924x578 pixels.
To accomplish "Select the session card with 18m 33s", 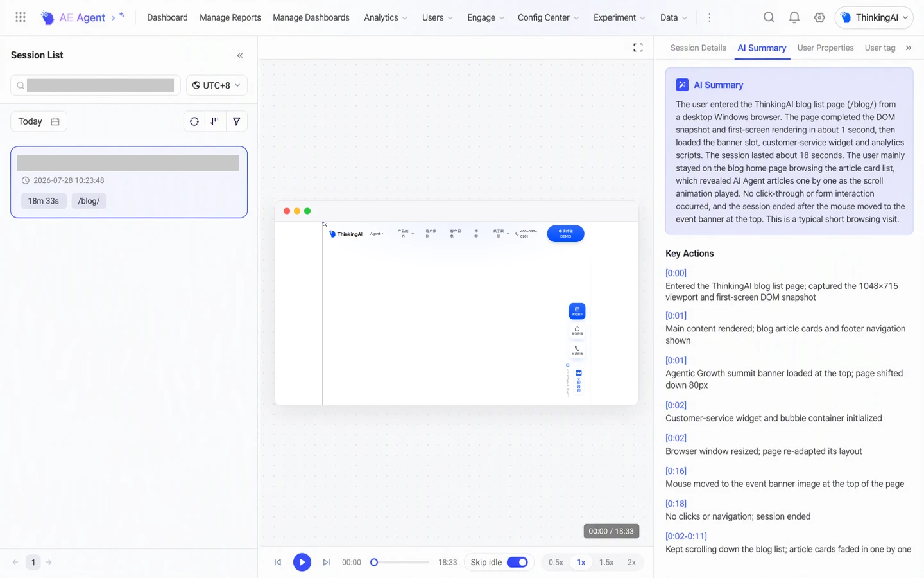I will (129, 182).
